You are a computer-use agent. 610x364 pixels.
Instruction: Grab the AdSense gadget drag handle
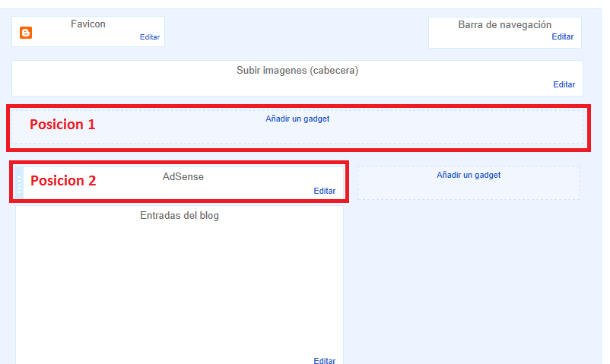tap(19, 183)
